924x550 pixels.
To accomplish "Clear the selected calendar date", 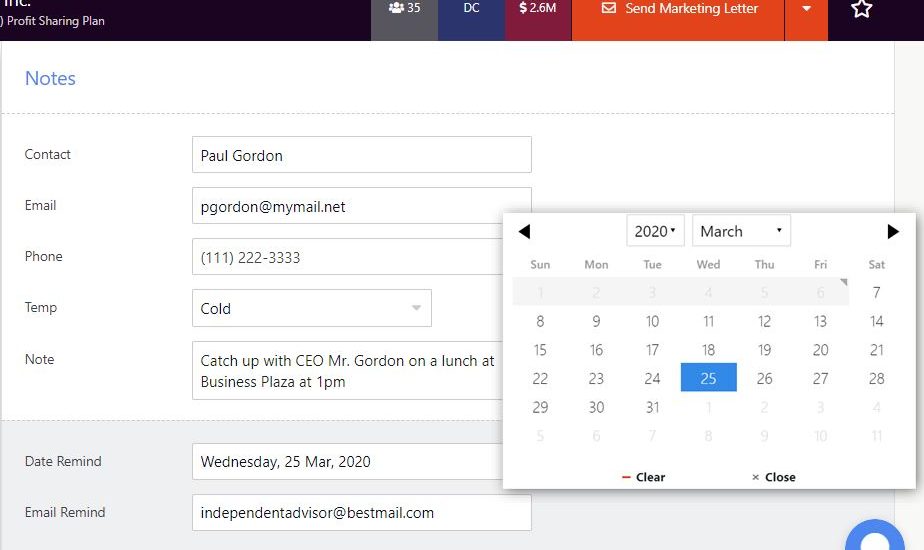I will 643,477.
